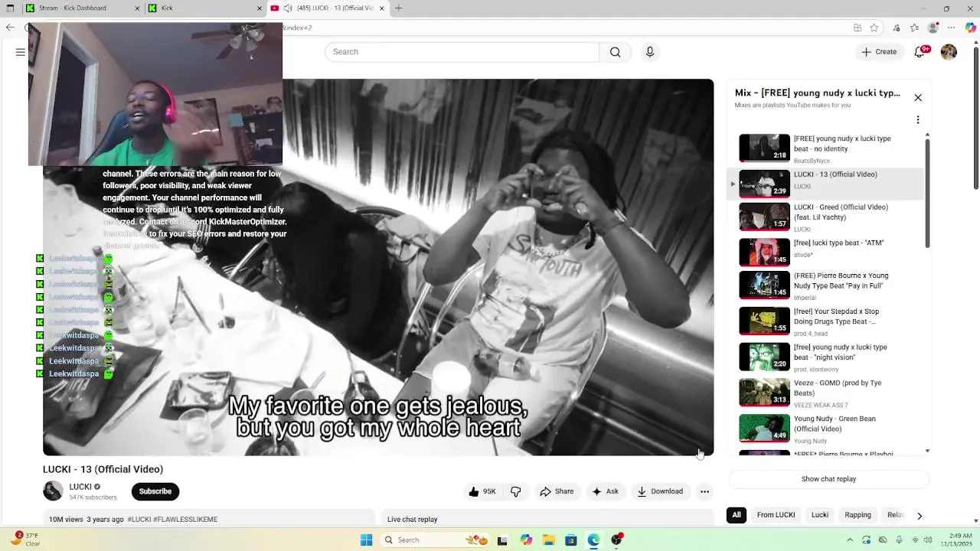The width and height of the screenshot is (980, 551).
Task: Click the Share button
Action: [x=557, y=491]
